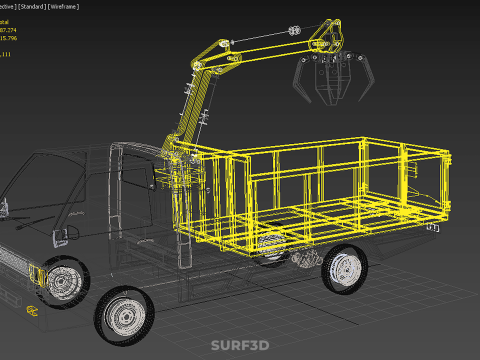Select the frontmost bottom wheel of truck
Image resolution: width=480 pixels, height=360 pixels.
[x=124, y=315]
